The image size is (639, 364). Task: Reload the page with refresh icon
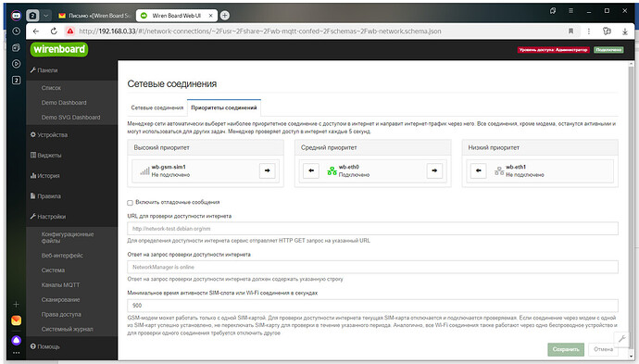(x=54, y=31)
